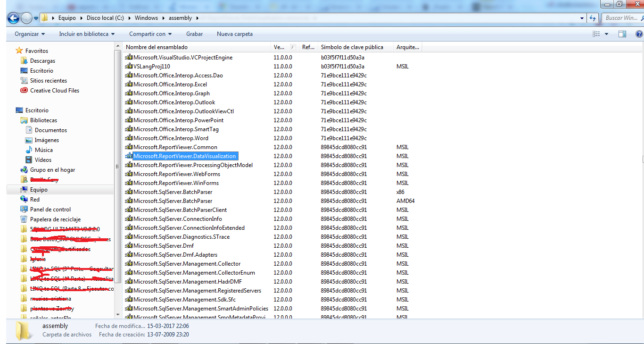The image size is (644, 344).
Task: Open the recent pages dropdown arrow
Action: pyautogui.click(x=36, y=18)
